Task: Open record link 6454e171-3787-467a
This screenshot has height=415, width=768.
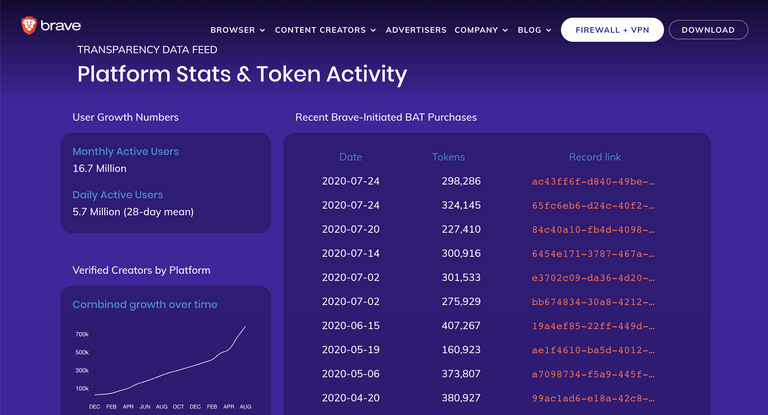Action: click(593, 254)
